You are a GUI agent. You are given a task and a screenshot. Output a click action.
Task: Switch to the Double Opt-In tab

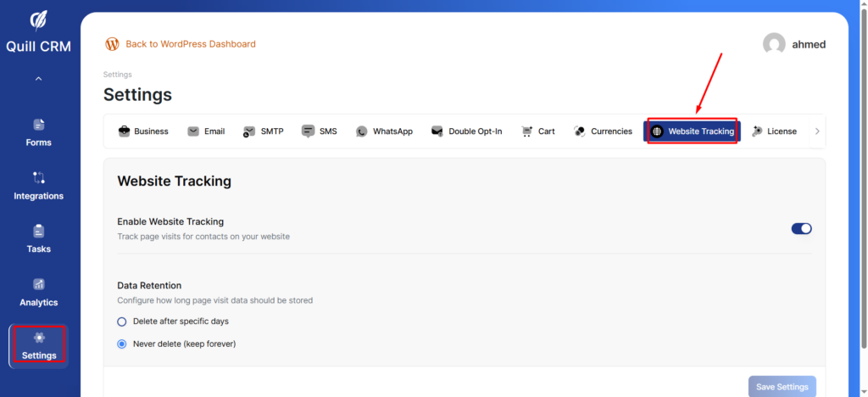pyautogui.click(x=466, y=131)
